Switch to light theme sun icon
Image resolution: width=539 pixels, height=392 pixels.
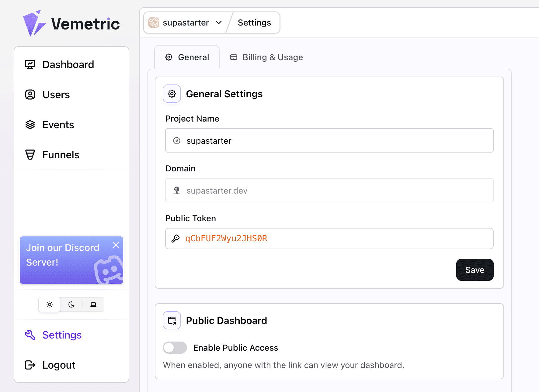tap(50, 304)
